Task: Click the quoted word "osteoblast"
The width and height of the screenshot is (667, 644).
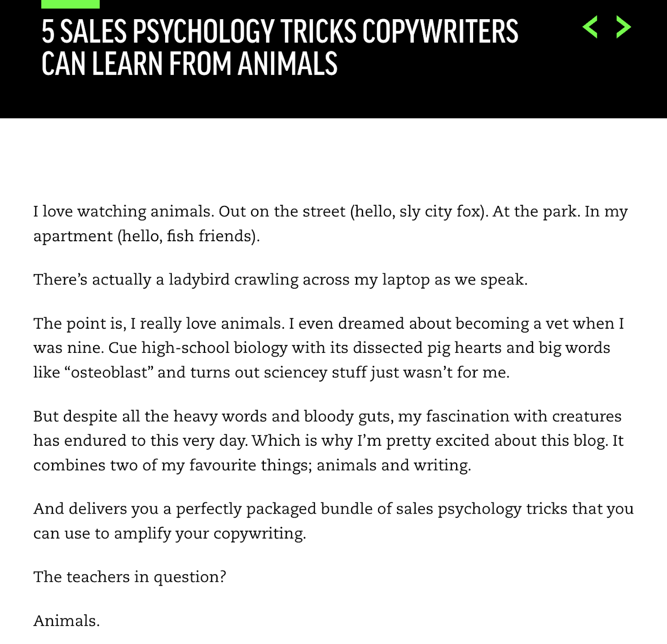Action: pyautogui.click(x=109, y=372)
